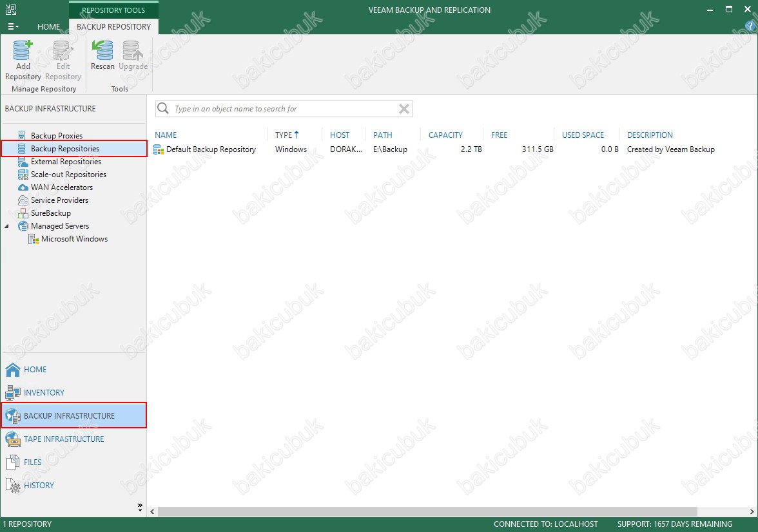758x532 pixels.
Task: Click the Microsoft Windows server icon
Action: point(34,239)
